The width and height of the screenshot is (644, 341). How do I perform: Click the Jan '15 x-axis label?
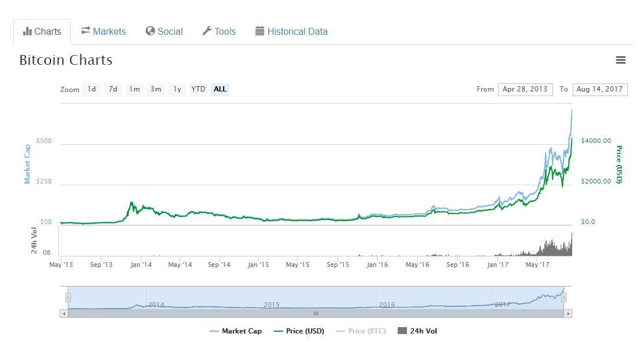click(x=258, y=265)
